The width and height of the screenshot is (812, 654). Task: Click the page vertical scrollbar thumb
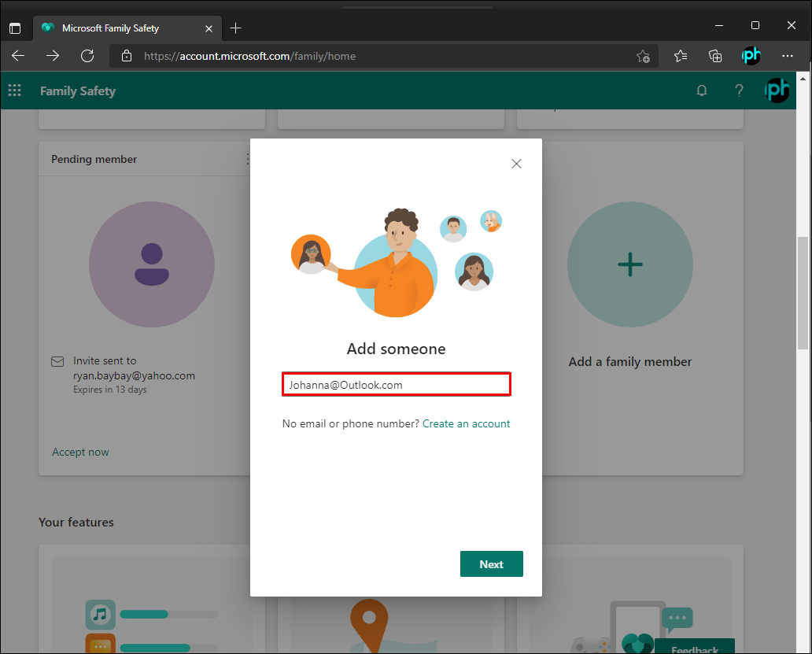click(x=803, y=293)
